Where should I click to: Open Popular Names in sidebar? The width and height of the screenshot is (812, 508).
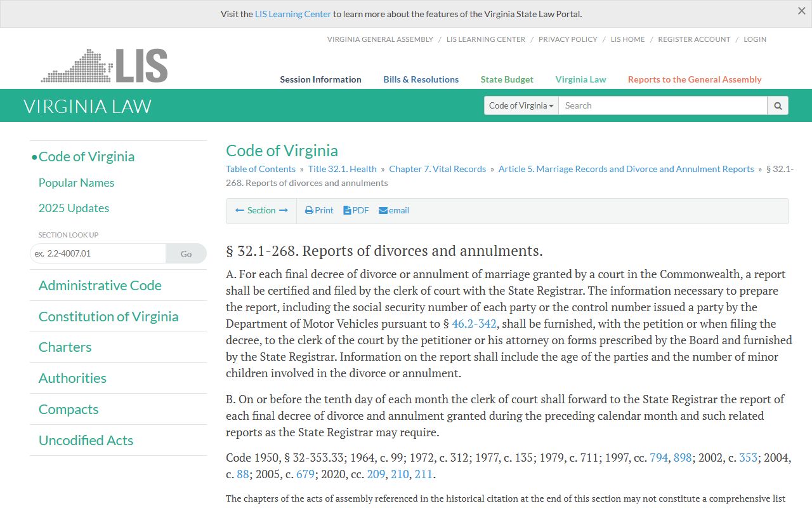(x=76, y=182)
